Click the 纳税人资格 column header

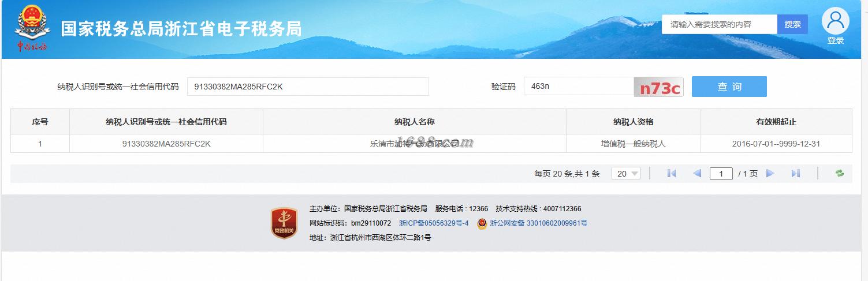pyautogui.click(x=634, y=122)
